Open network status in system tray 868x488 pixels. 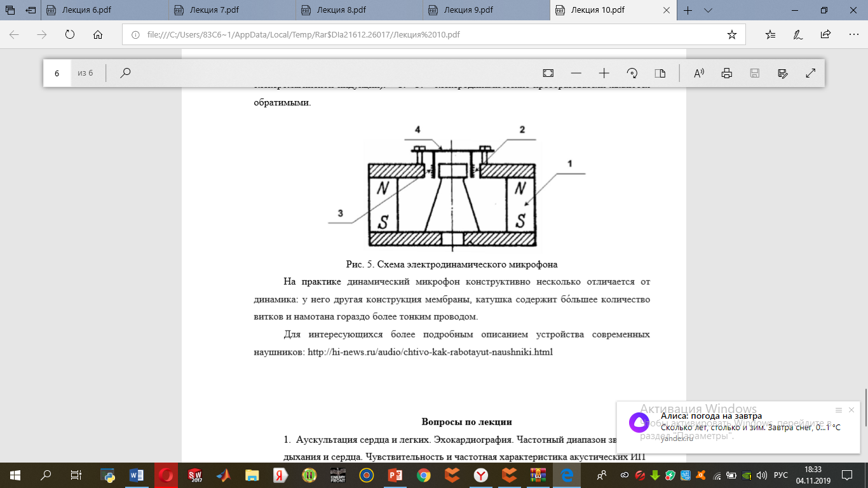click(x=718, y=475)
